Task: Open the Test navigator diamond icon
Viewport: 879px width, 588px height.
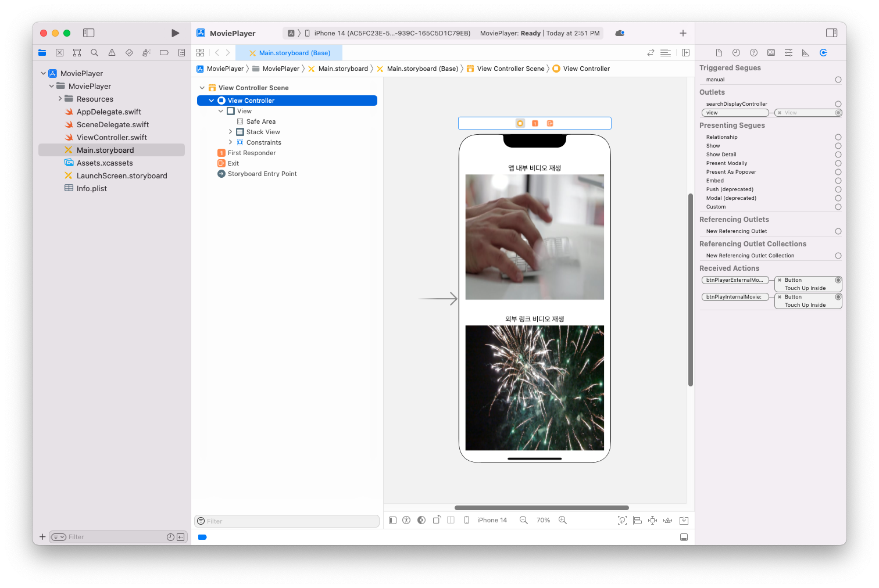Action: 129,53
